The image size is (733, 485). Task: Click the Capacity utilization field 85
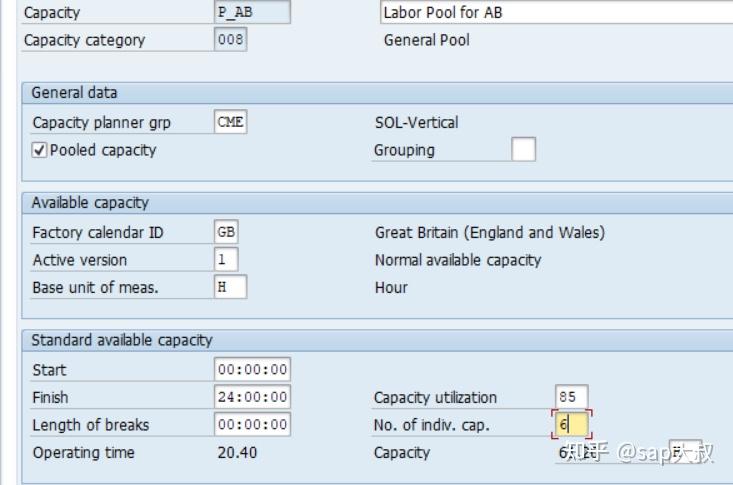click(571, 397)
